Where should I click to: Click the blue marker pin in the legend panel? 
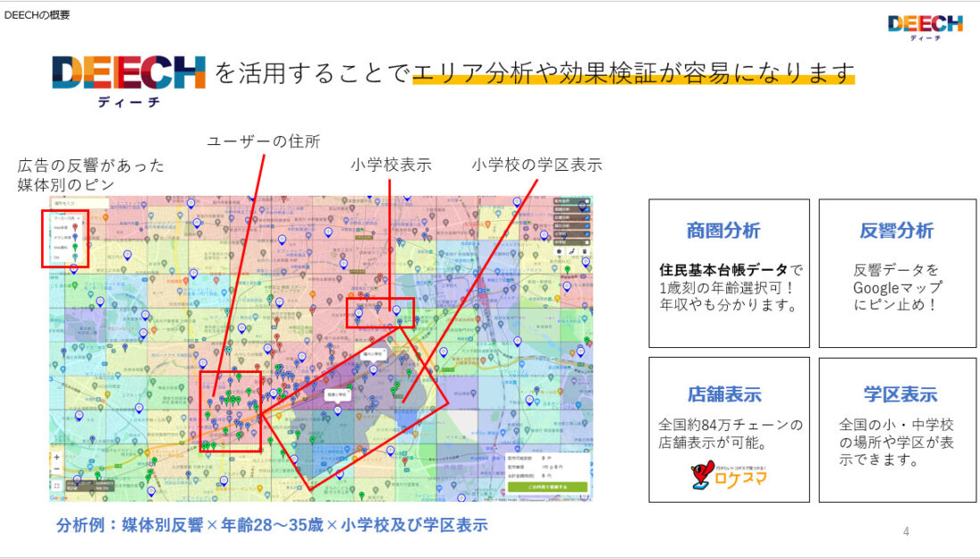pyautogui.click(x=75, y=237)
